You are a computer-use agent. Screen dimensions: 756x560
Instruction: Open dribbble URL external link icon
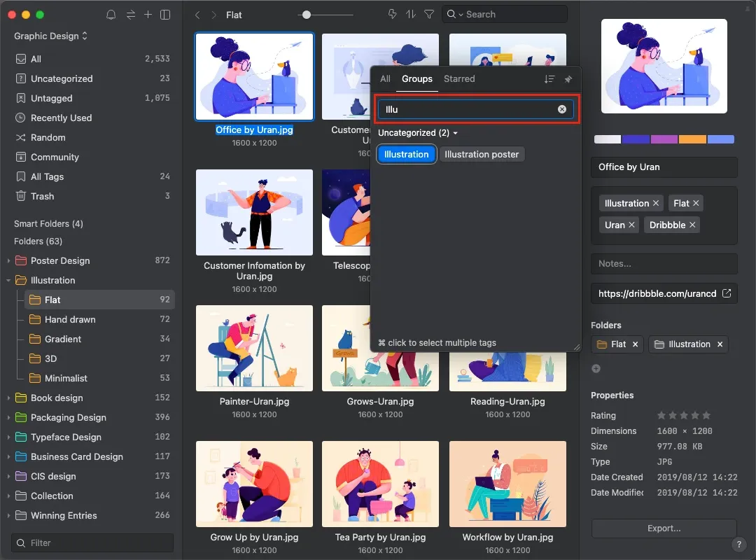click(727, 293)
